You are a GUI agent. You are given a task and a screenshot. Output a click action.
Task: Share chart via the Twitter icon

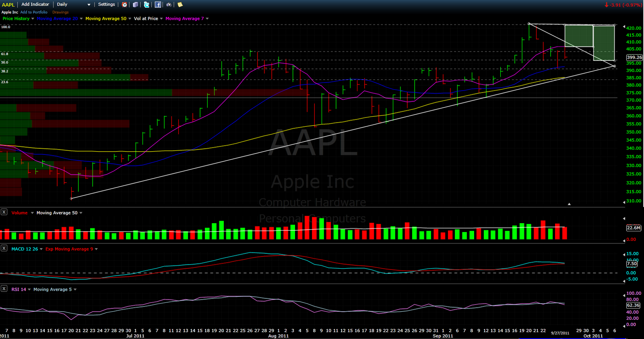[147, 5]
